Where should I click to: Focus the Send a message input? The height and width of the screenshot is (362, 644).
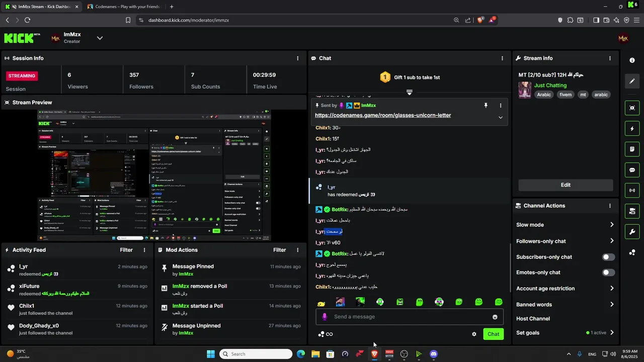point(410,317)
